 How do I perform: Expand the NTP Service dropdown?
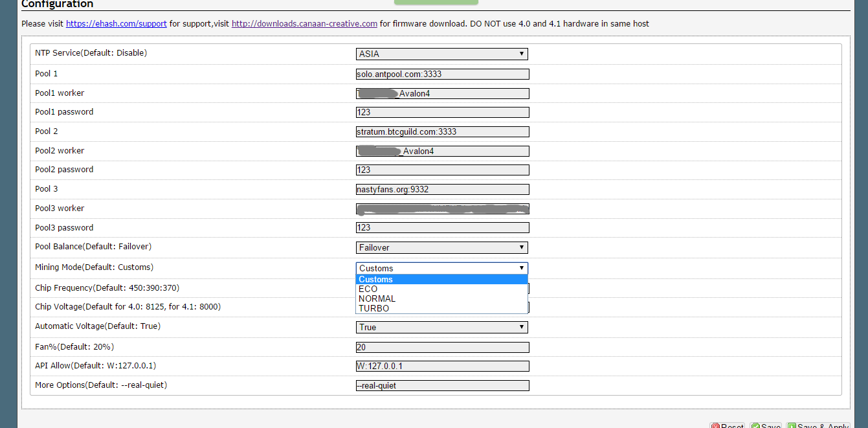click(441, 54)
